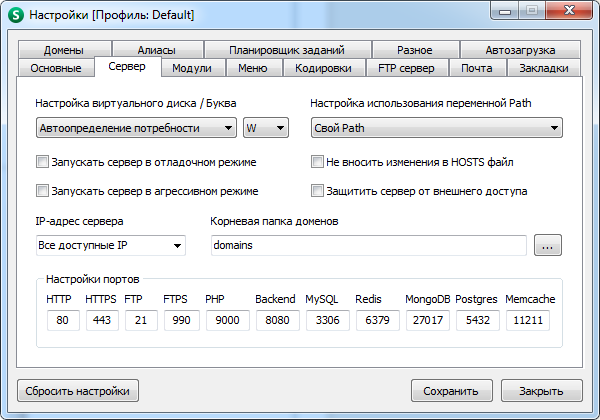This screenshot has width=600, height=420.
Task: Expand the Все доступные IP dropdown
Action: tap(110, 245)
